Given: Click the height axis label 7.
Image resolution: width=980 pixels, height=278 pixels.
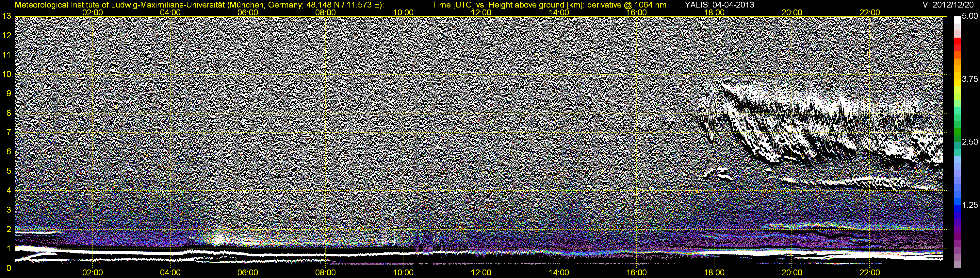Looking at the screenshot, I should (x=9, y=132).
